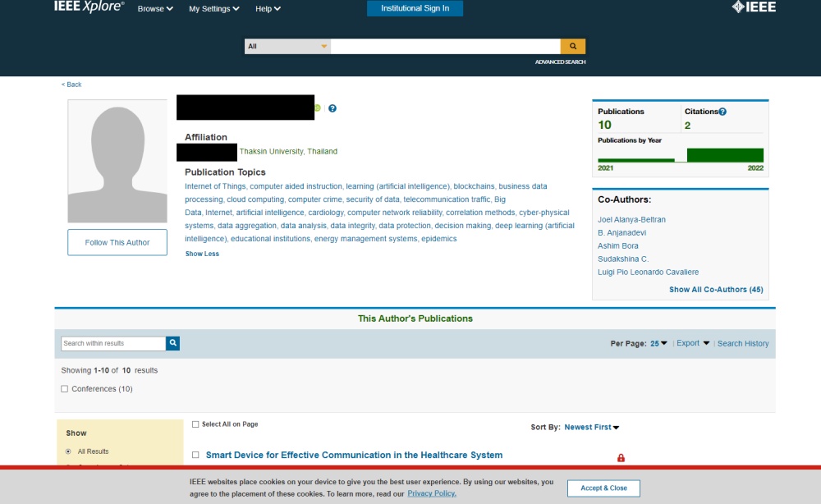Viewport: 821px width, 504px height.
Task: Click the 2022 publications bar in chart
Action: click(x=725, y=155)
